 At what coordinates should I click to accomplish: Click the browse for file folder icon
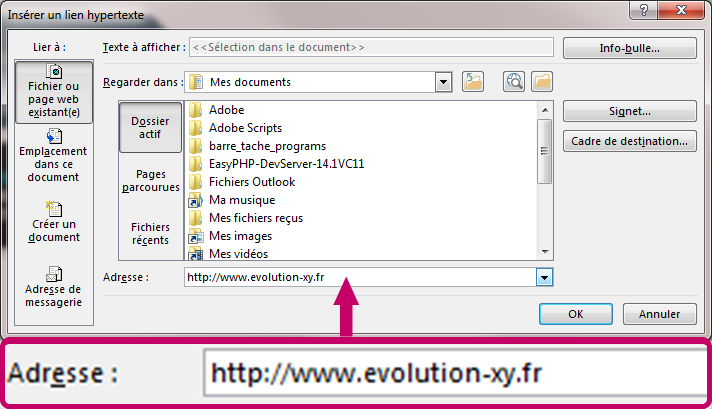[x=542, y=82]
